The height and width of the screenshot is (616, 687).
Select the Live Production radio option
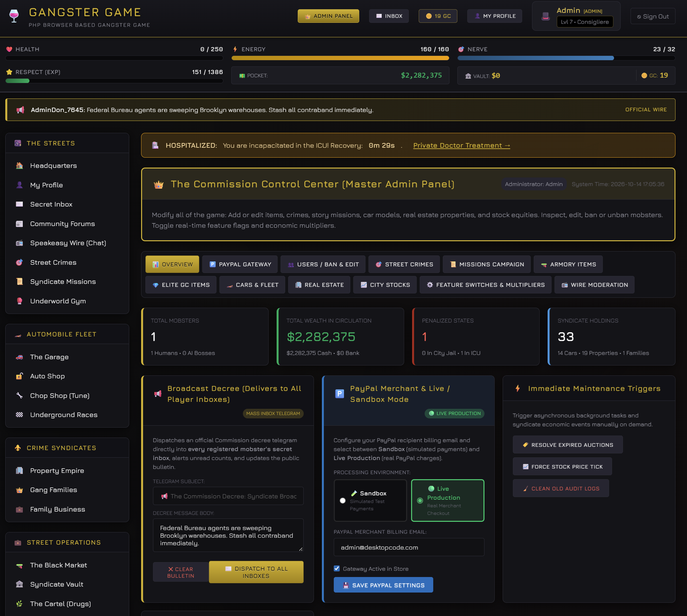420,501
